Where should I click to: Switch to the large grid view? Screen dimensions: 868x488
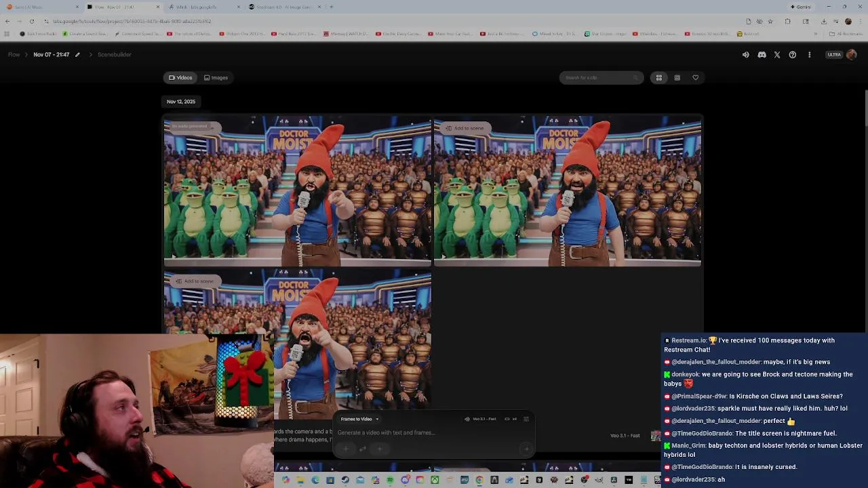coord(658,78)
